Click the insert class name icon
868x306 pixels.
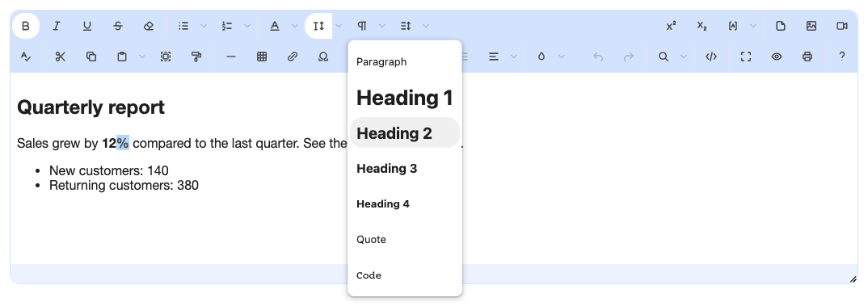pos(733,26)
